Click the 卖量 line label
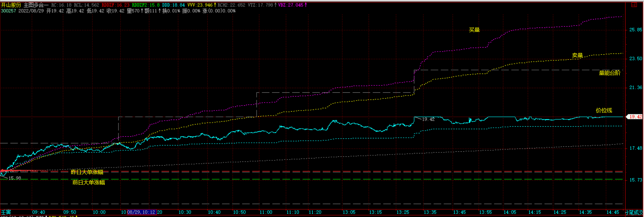 point(578,55)
